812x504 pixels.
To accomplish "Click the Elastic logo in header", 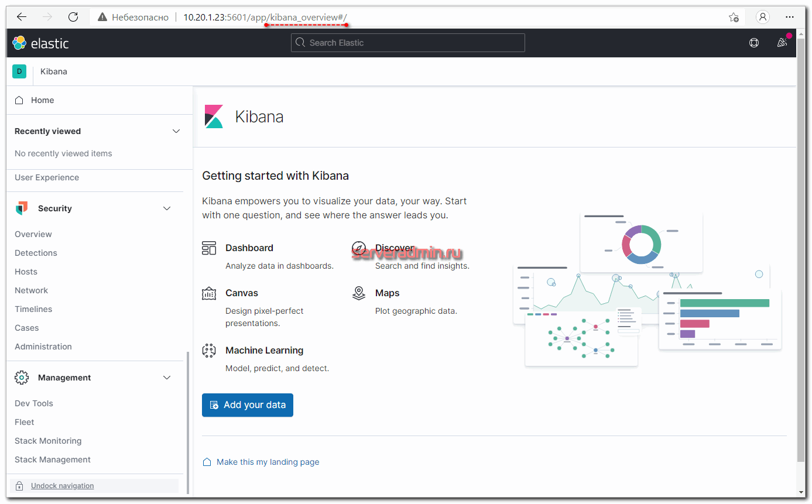I will pyautogui.click(x=40, y=43).
